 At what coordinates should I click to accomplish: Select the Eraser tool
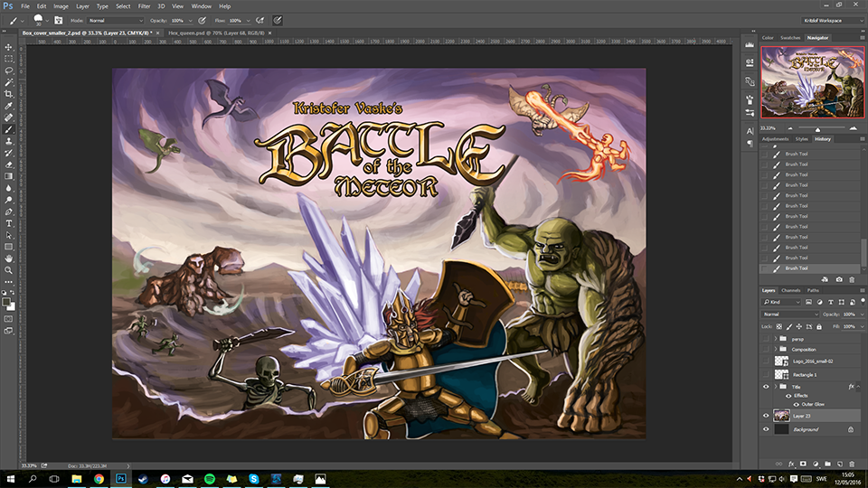pos(8,164)
